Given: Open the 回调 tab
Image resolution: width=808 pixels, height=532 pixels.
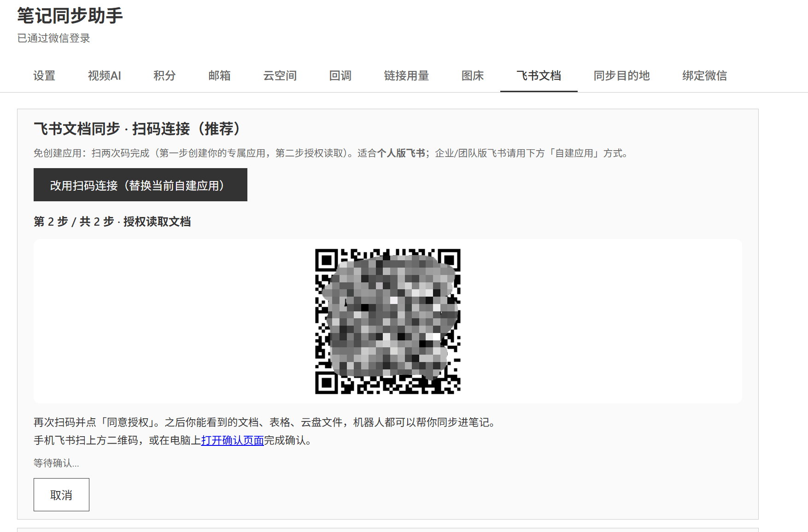Looking at the screenshot, I should coord(340,76).
